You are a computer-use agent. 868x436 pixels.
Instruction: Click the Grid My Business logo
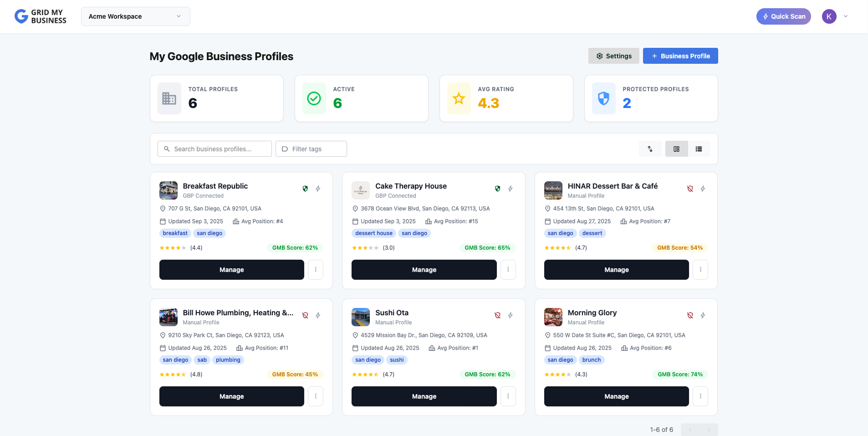coord(41,16)
